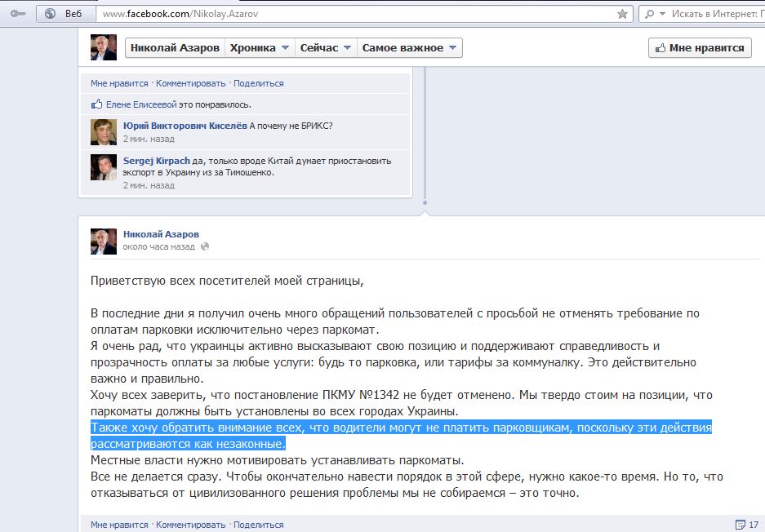Open Юрий Киселёв's profile picture
This screenshot has width=765, height=532.
point(104,132)
